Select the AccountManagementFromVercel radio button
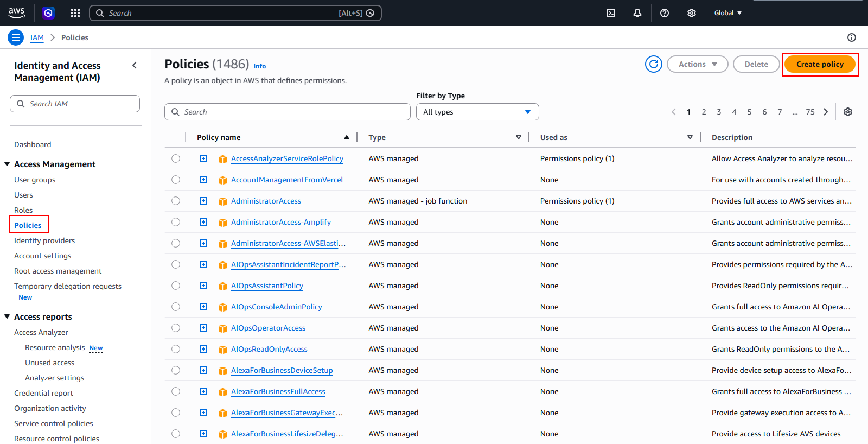The image size is (868, 444). pos(176,180)
